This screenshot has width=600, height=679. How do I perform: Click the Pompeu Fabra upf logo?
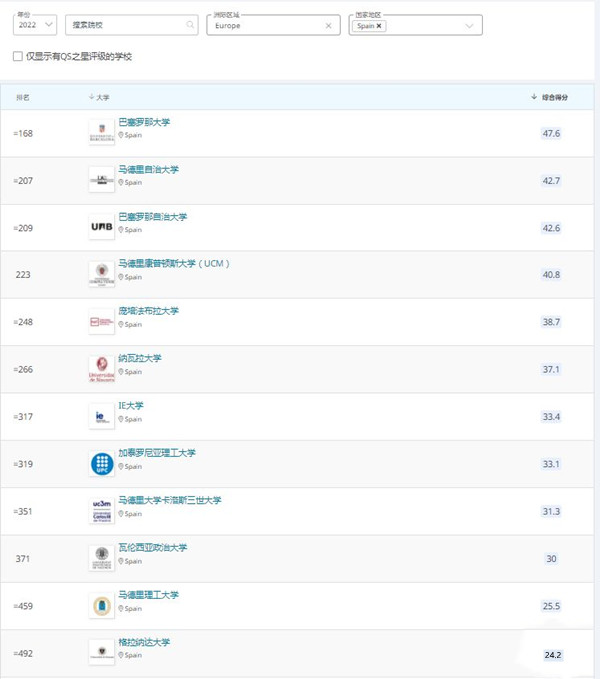pyautogui.click(x=102, y=322)
